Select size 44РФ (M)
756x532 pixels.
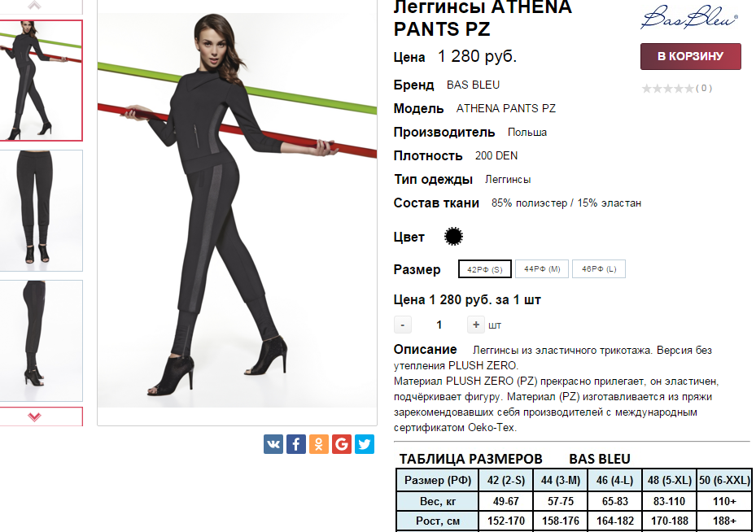tap(542, 268)
